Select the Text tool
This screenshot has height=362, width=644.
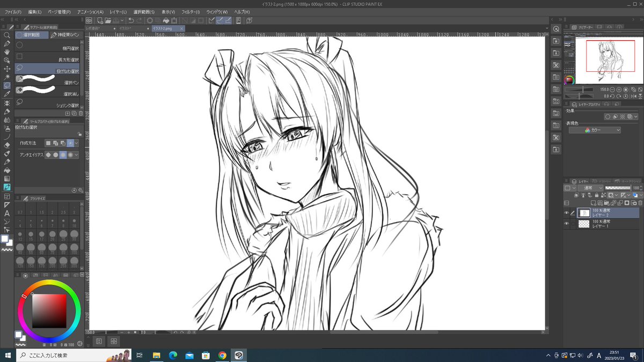point(7,213)
